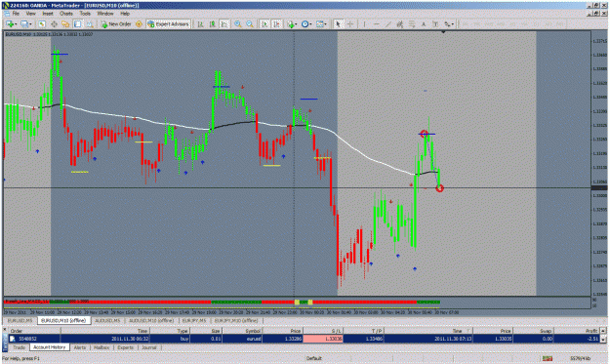This screenshot has width=610, height=364.
Task: Toggle the Auto Scroll chart icon
Action: click(x=264, y=24)
